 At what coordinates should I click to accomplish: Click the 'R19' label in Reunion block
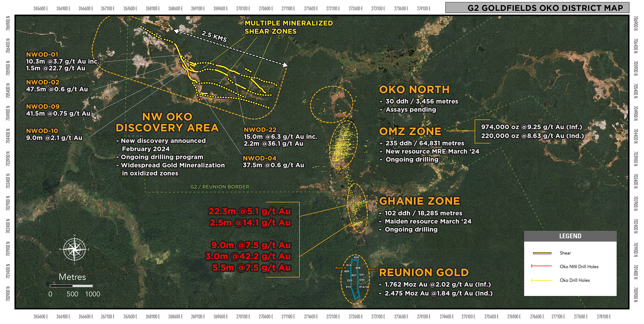pos(349,265)
